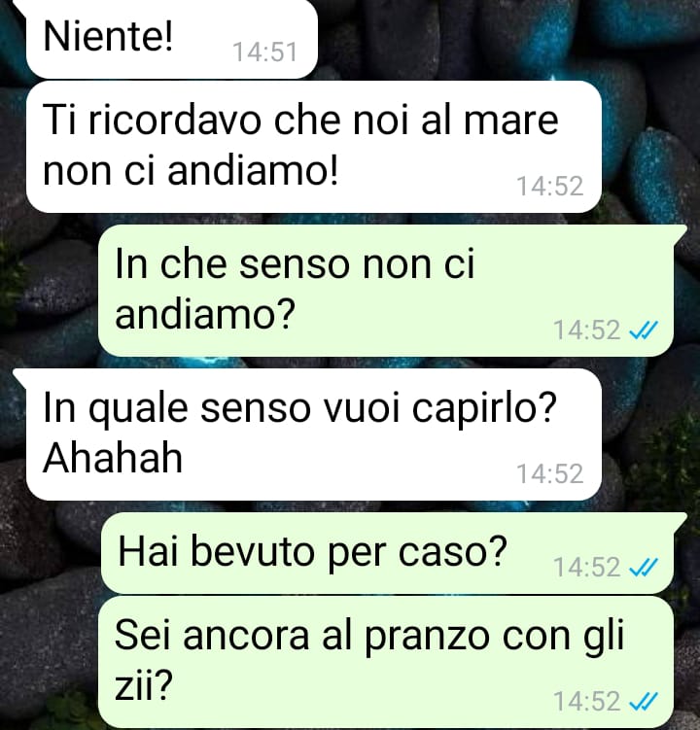
Task: Click the read ticks on "Sei ancora al pranzo" message
Action: (644, 701)
